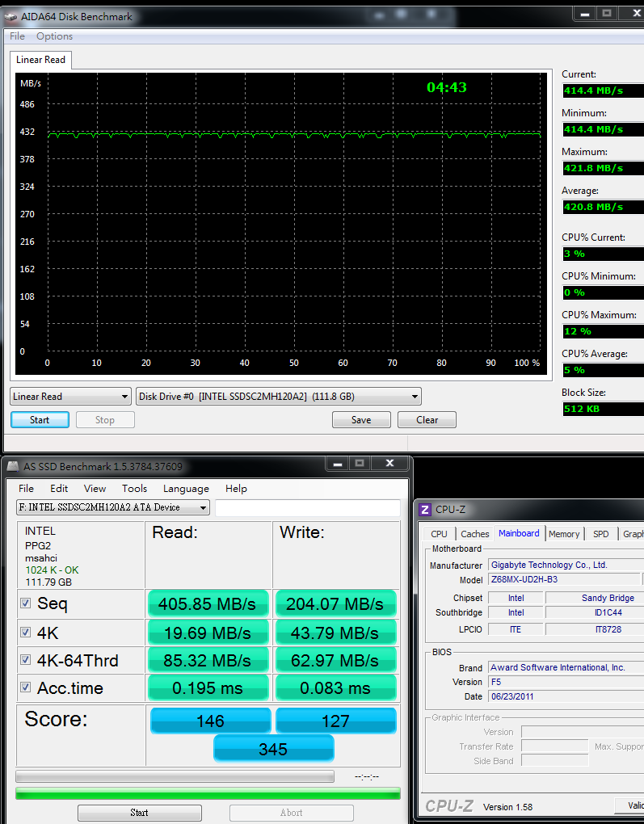Click the 1024 K - OK alignment status
The height and width of the screenshot is (824, 644).
pyautogui.click(x=52, y=570)
